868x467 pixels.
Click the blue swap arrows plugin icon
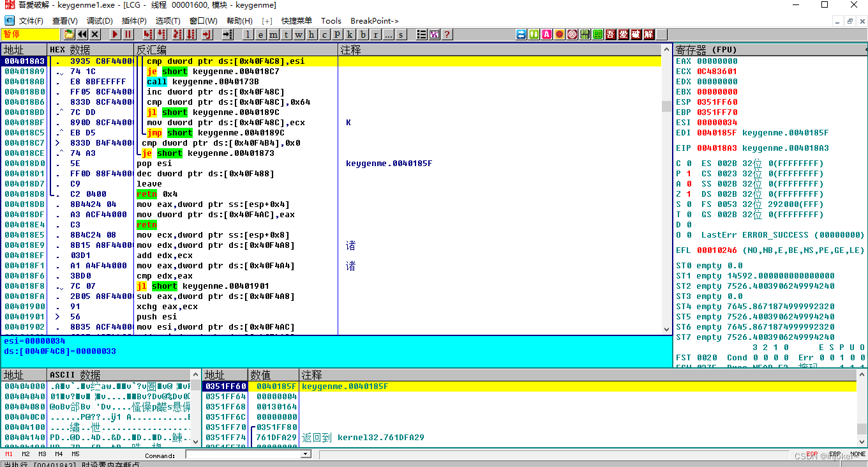(x=521, y=34)
